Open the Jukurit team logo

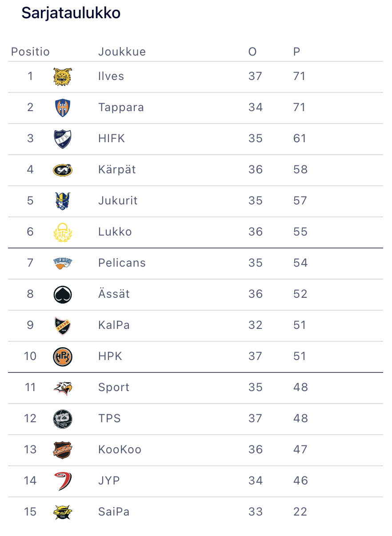pos(62,201)
